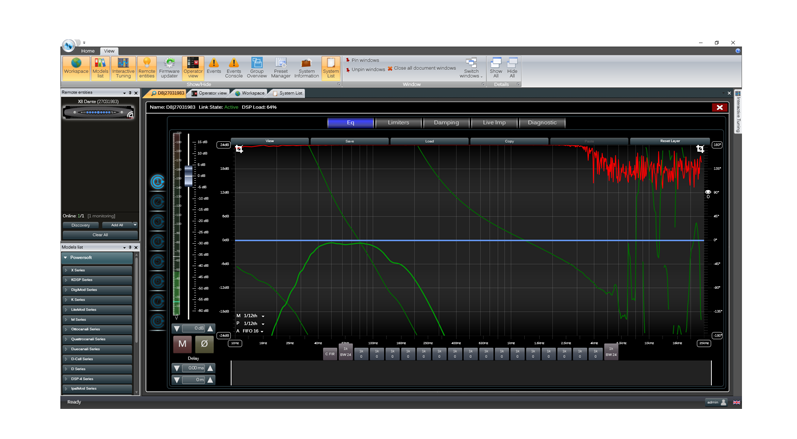
Task: Select the Limiters tab
Action: click(x=398, y=122)
